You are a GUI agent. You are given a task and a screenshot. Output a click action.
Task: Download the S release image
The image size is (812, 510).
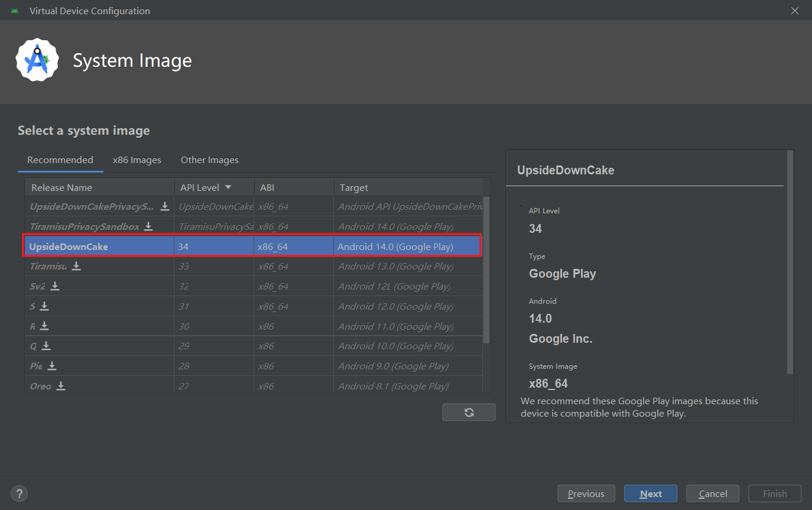click(44, 306)
